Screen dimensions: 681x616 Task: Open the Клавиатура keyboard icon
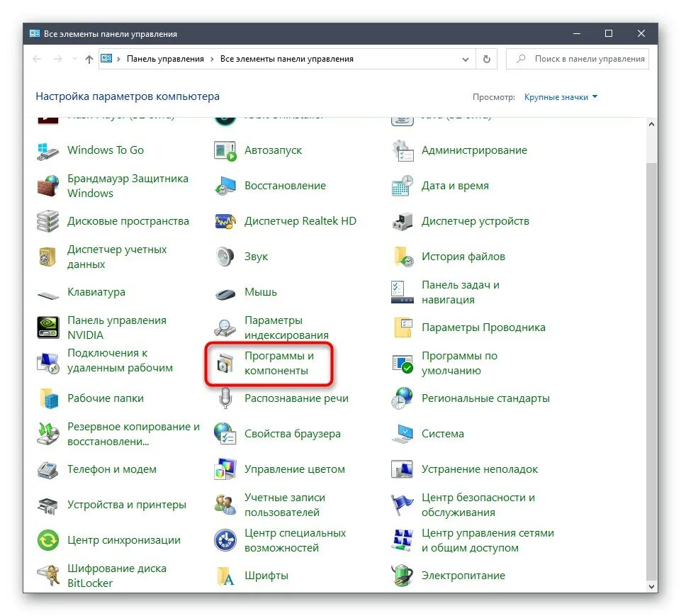coord(47,296)
